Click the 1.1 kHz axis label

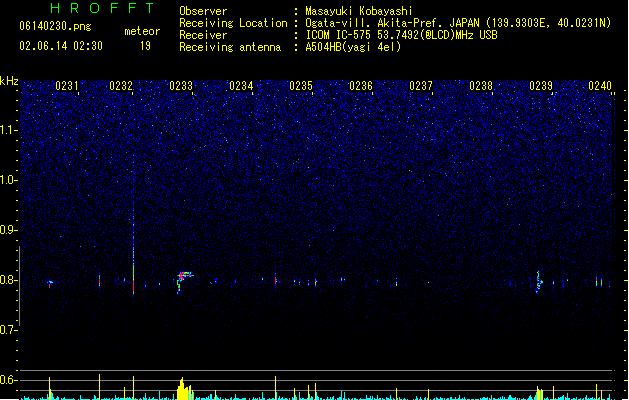coord(8,130)
